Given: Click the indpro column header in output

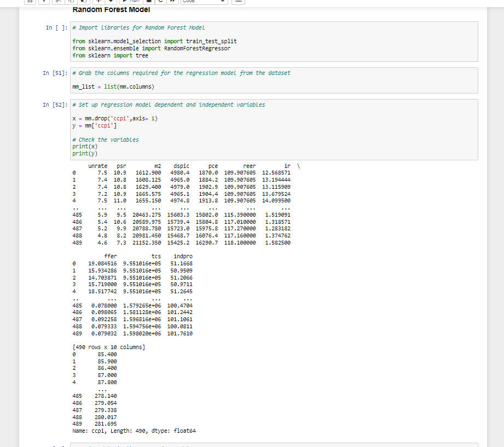Looking at the screenshot, I should coord(183,257).
